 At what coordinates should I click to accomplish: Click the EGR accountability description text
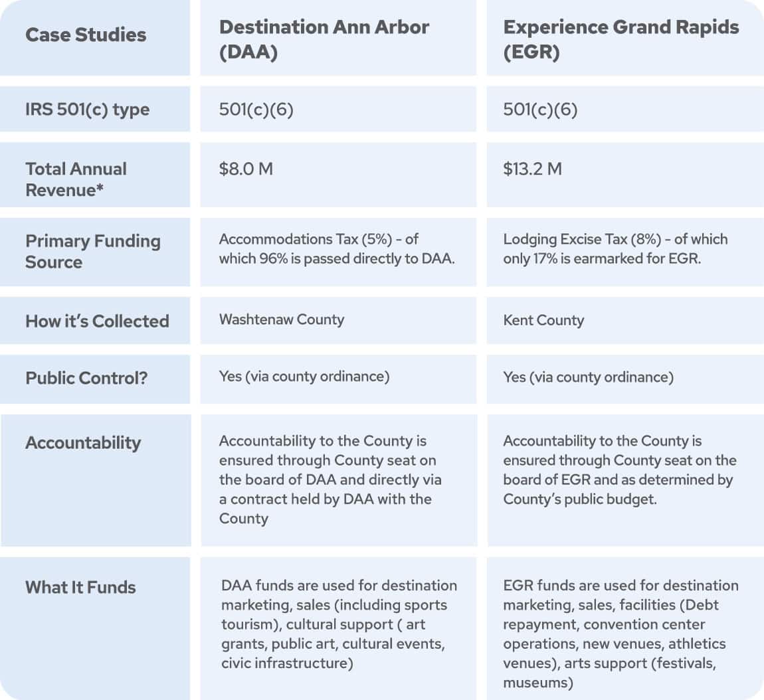pos(619,470)
